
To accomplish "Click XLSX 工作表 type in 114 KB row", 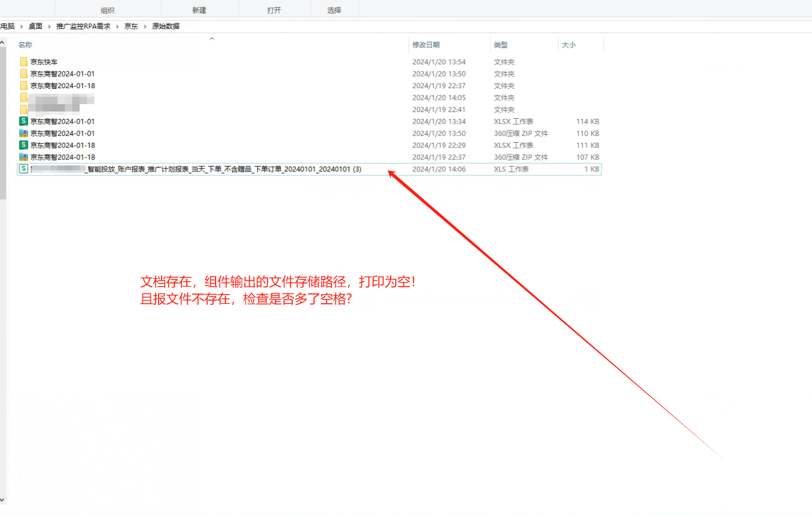I will click(x=514, y=121).
